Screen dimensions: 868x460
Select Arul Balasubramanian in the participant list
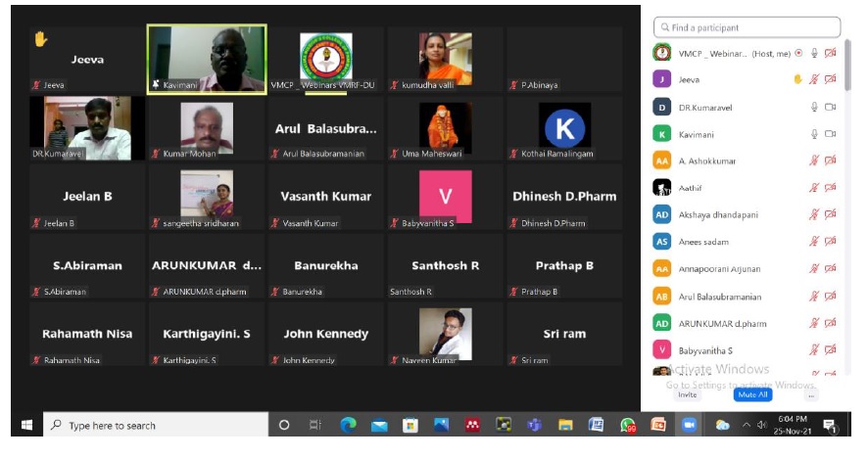pos(720,297)
